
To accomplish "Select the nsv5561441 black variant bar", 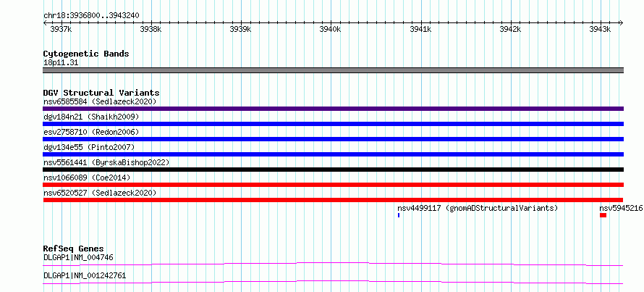I will click(333, 170).
